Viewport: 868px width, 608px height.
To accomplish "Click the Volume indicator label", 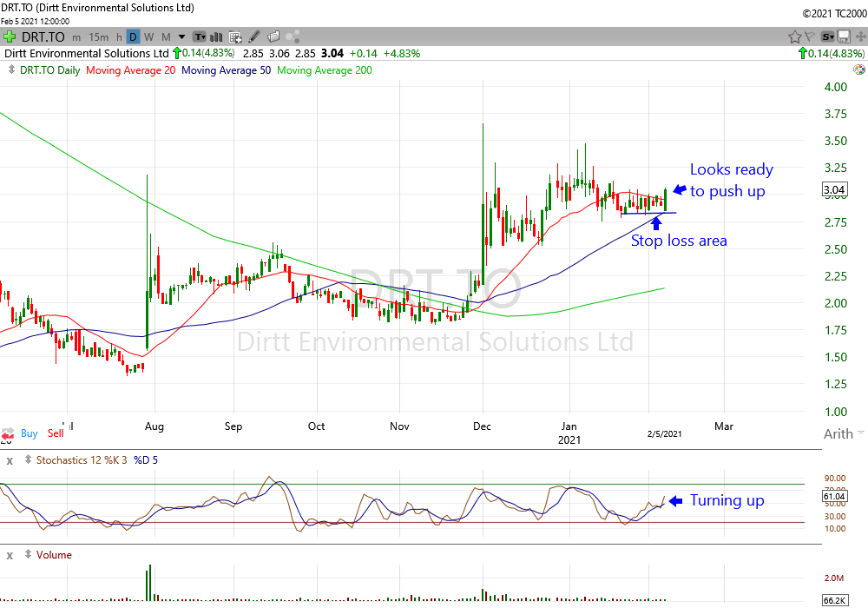I will (x=54, y=555).
